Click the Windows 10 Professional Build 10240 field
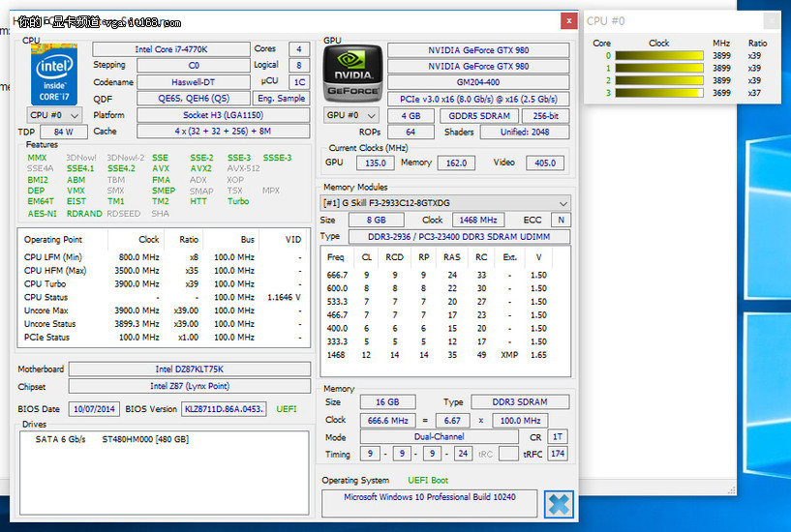 [x=429, y=503]
